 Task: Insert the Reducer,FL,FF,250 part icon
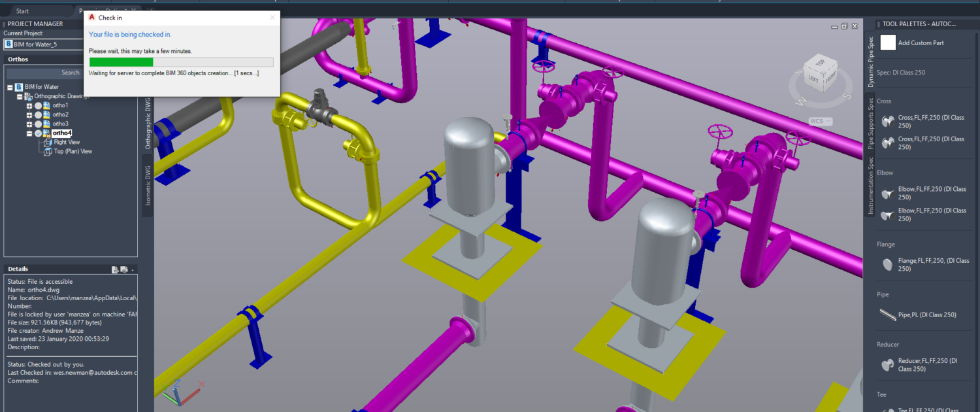(x=888, y=365)
